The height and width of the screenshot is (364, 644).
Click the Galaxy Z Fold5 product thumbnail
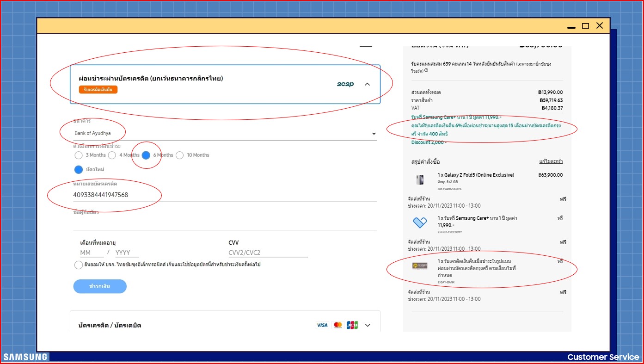pos(420,180)
